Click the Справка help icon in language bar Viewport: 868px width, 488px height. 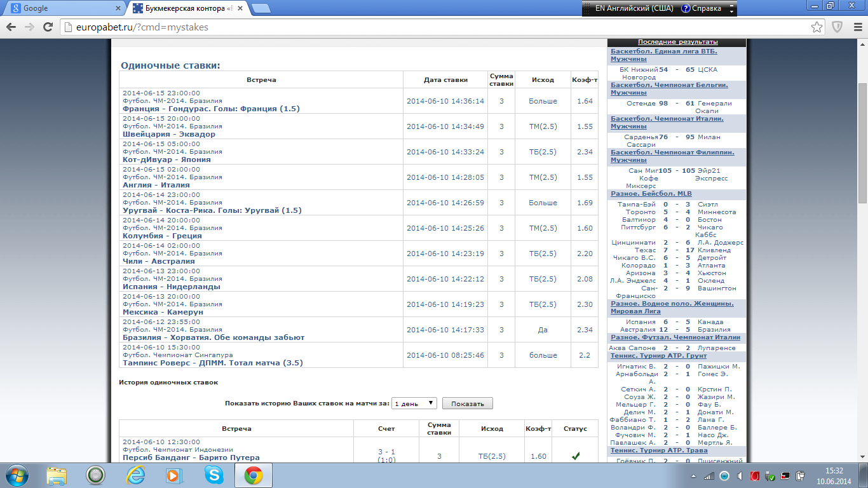[x=686, y=9]
